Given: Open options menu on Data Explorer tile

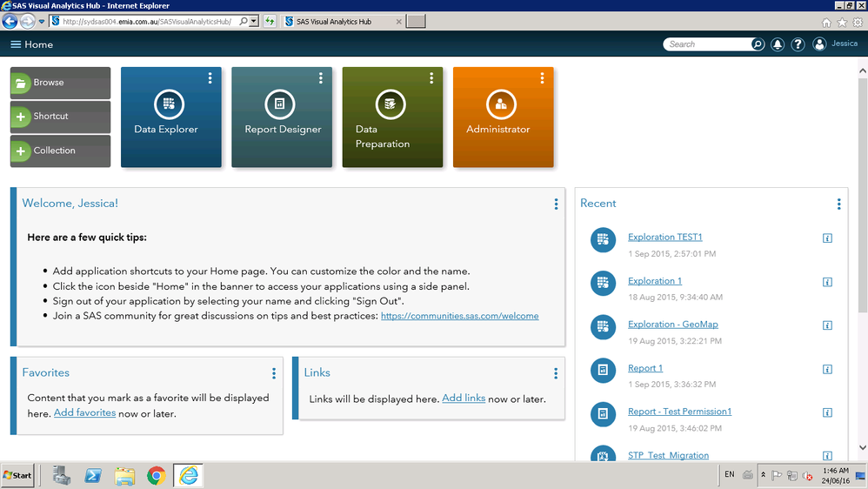Looking at the screenshot, I should click(210, 78).
